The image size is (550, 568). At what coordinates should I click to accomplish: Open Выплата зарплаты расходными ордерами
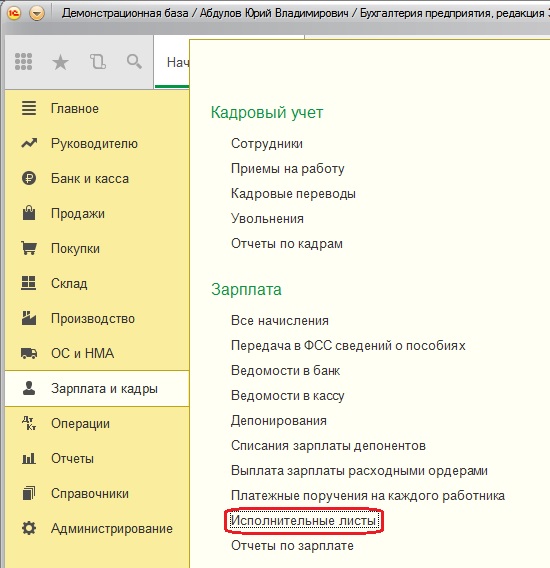359,471
